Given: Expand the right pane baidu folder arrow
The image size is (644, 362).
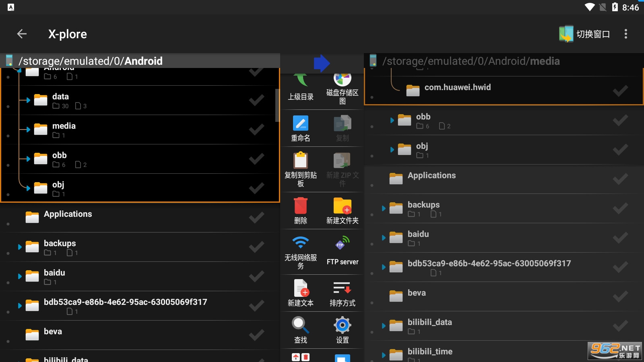Looking at the screenshot, I should coord(384,238).
